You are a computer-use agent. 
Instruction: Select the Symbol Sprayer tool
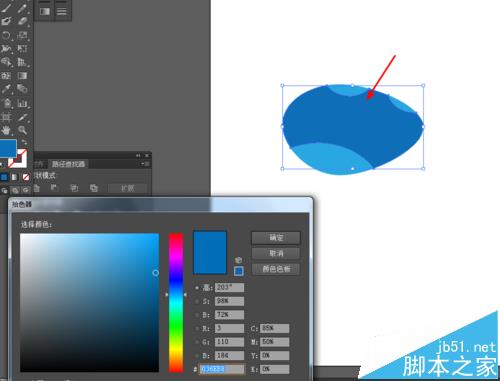pos(7,103)
